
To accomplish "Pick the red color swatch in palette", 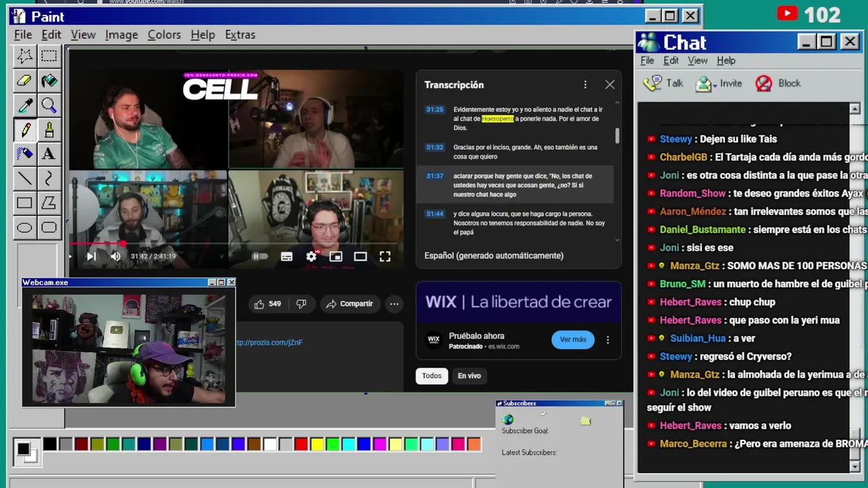I will pyautogui.click(x=301, y=445).
